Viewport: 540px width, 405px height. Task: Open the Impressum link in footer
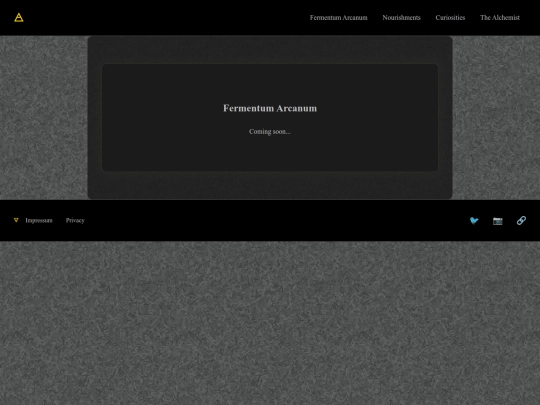39,220
